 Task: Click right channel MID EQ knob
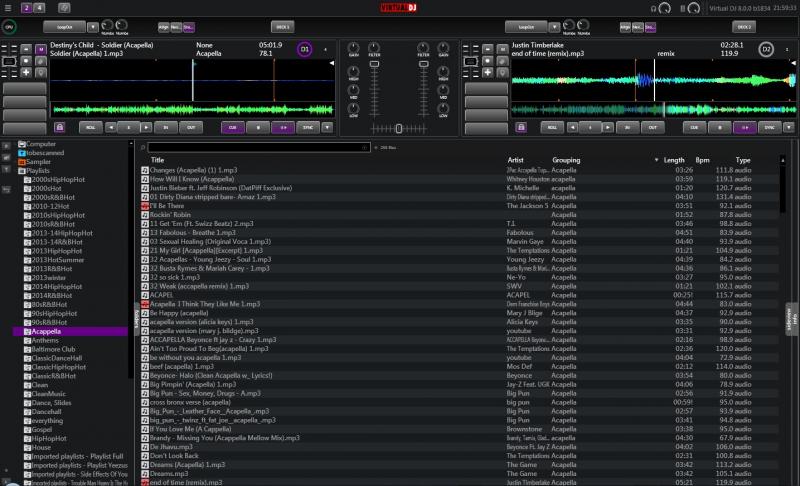coord(443,90)
